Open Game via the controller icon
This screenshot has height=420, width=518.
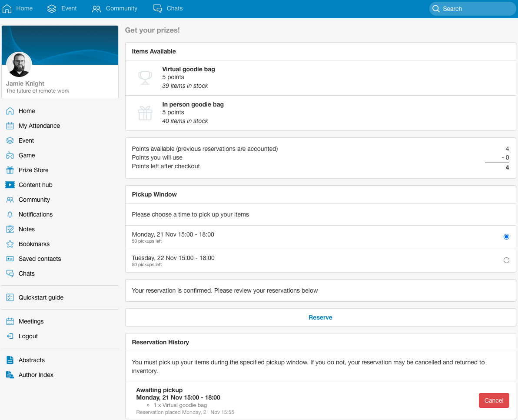pos(10,155)
